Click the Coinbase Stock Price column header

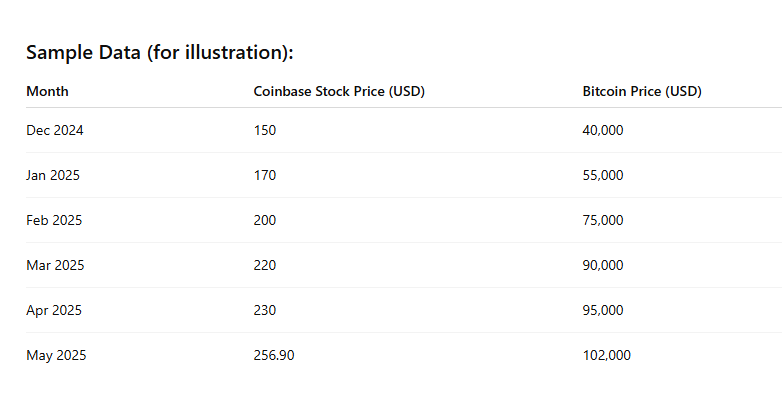pos(339,92)
